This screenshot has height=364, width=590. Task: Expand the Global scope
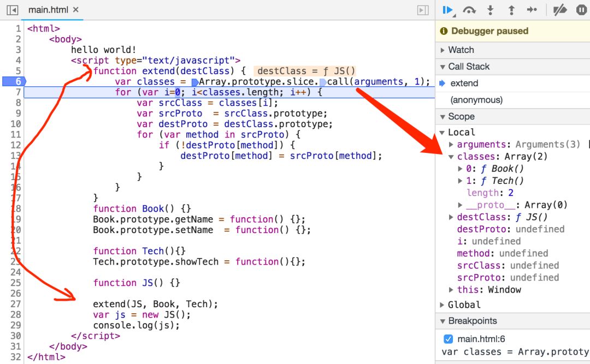point(442,305)
